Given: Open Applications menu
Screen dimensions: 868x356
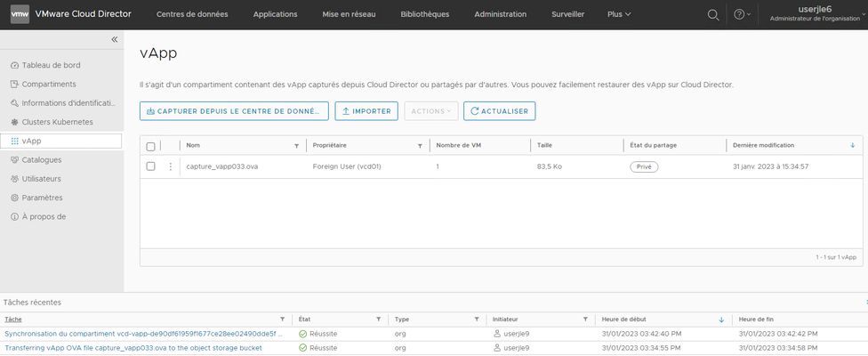Looking at the screenshot, I should 275,14.
